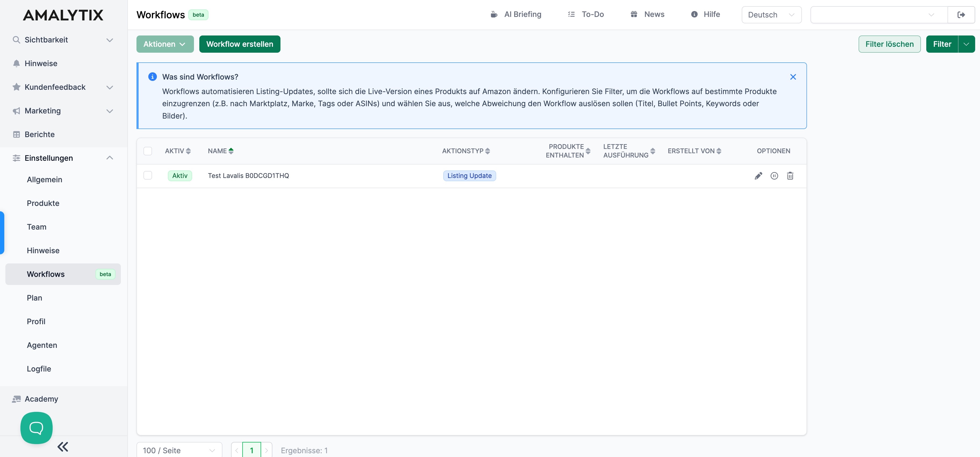Open the Aktionen dropdown
The width and height of the screenshot is (980, 457).
coord(165,44)
